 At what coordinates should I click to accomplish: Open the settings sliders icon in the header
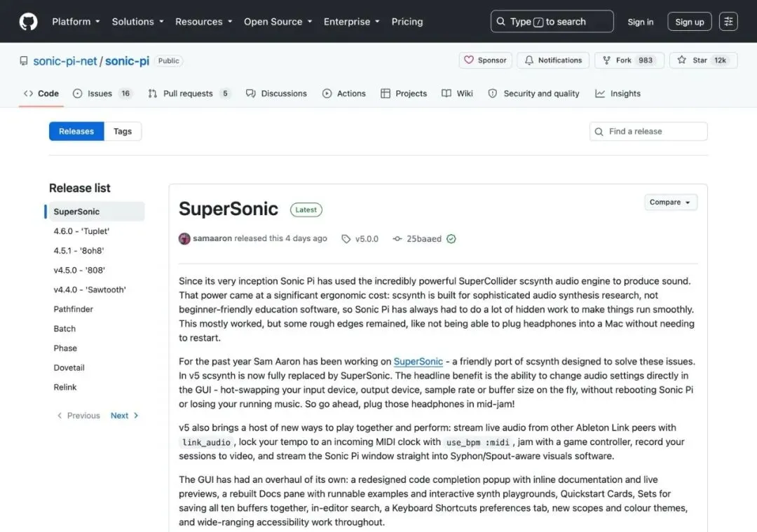point(728,21)
